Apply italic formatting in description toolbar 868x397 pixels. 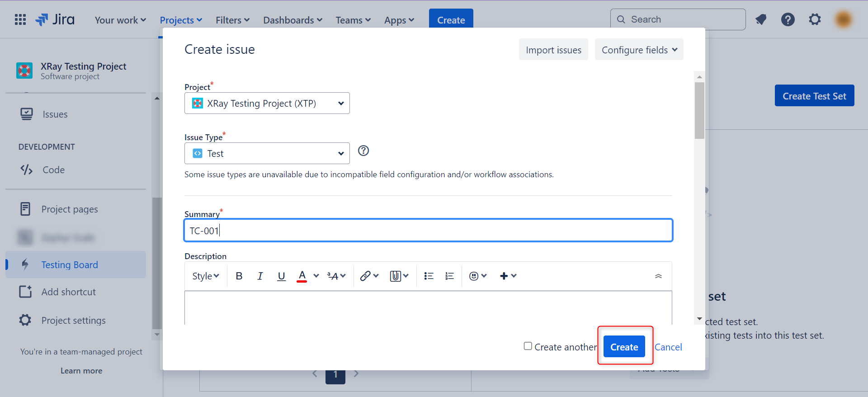(x=260, y=276)
